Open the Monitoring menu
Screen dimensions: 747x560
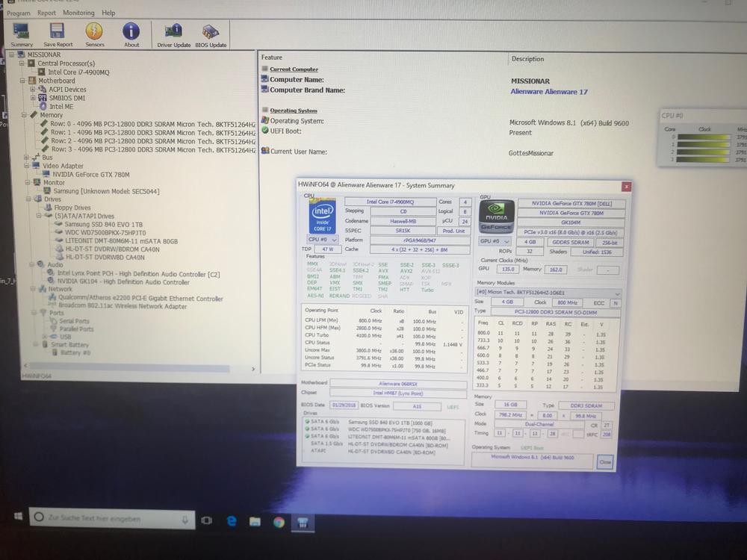(78, 13)
